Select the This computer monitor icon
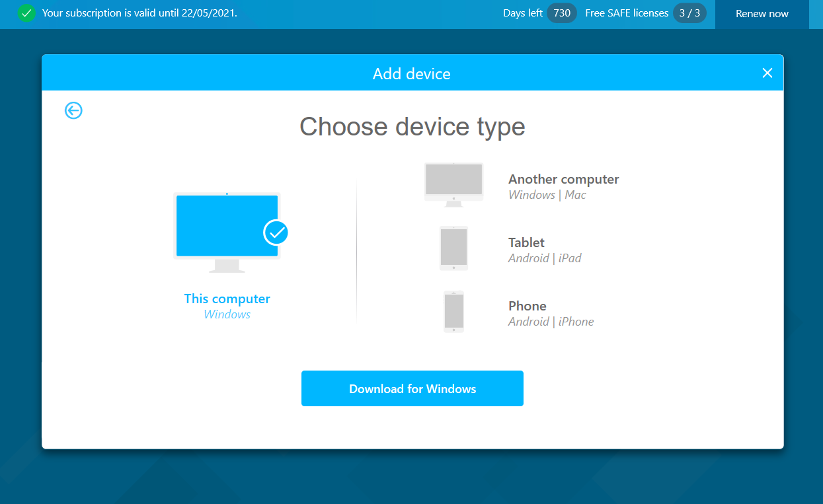Screen dimensions: 823x504 pyautogui.click(x=227, y=231)
